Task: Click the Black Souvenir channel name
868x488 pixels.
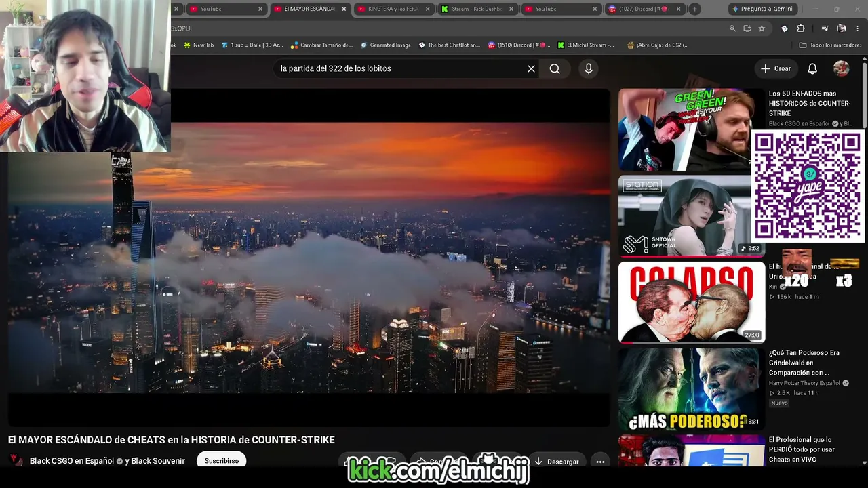Action: pos(158,461)
